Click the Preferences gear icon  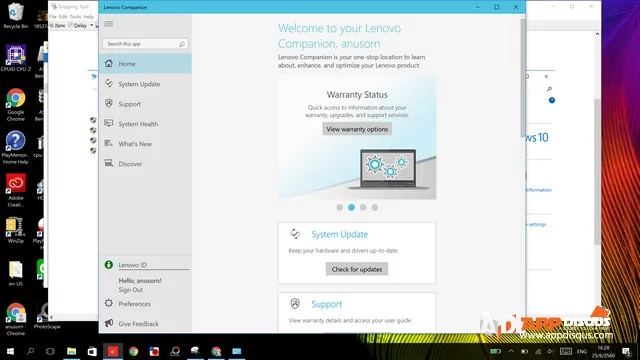coord(109,303)
